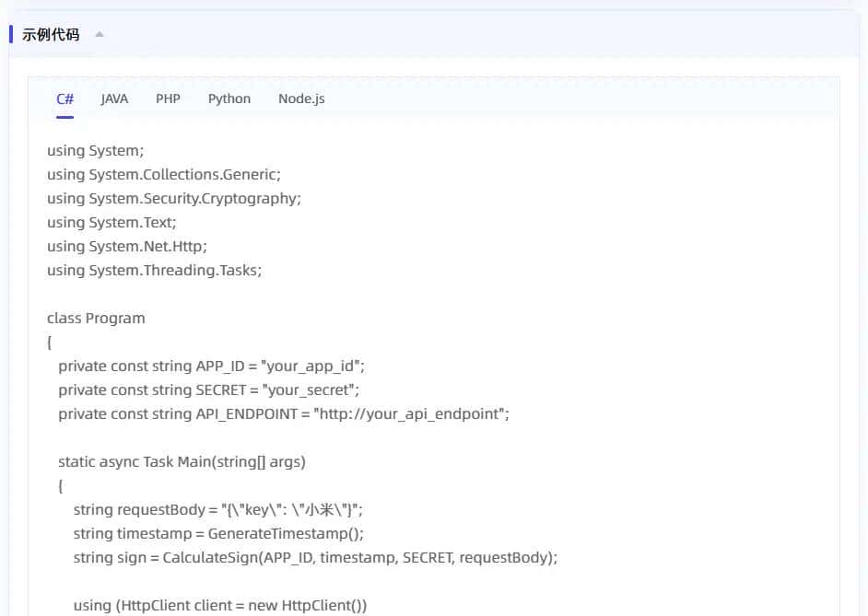Select the Python example tab
868x616 pixels.
pyautogui.click(x=229, y=99)
